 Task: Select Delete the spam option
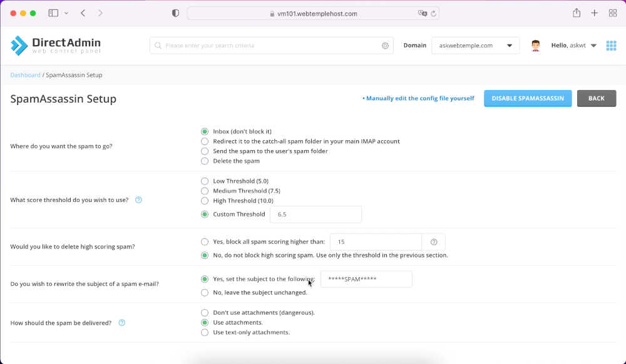(205, 161)
